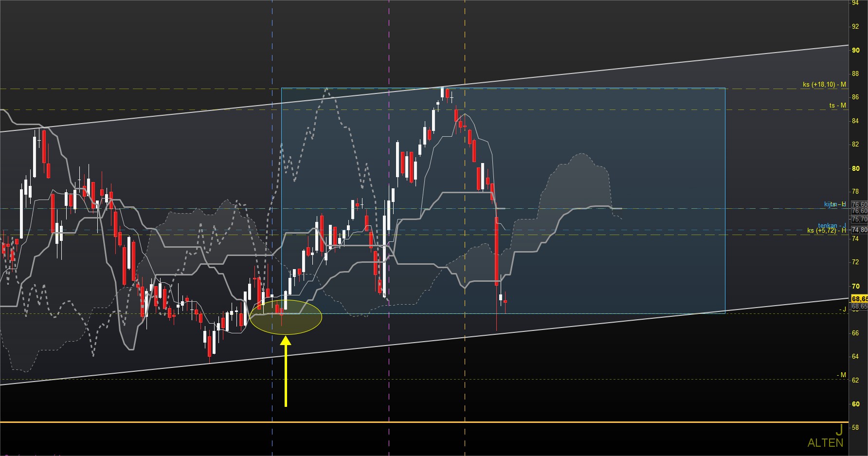Select the bold 70 price level label
This screenshot has height=456, width=868.
(855, 286)
